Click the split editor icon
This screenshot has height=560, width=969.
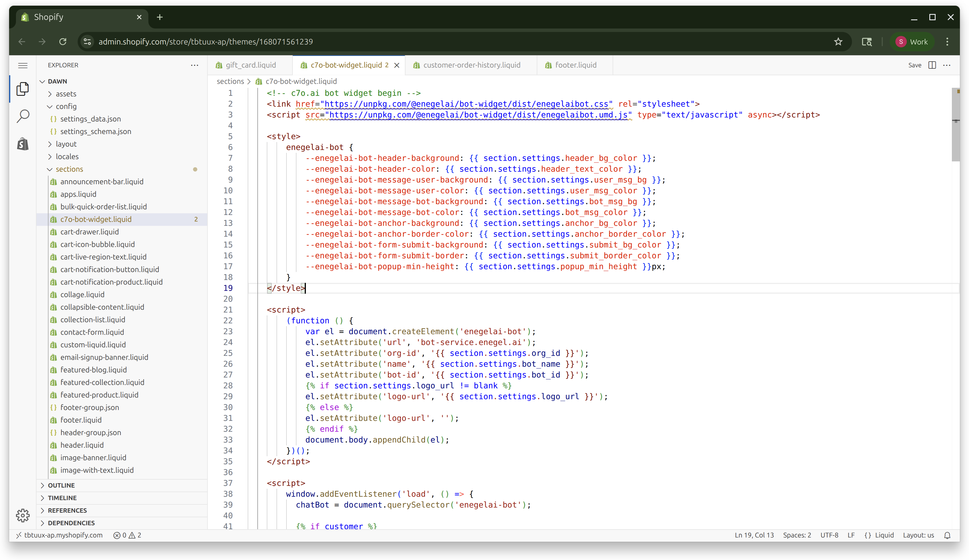coord(932,65)
